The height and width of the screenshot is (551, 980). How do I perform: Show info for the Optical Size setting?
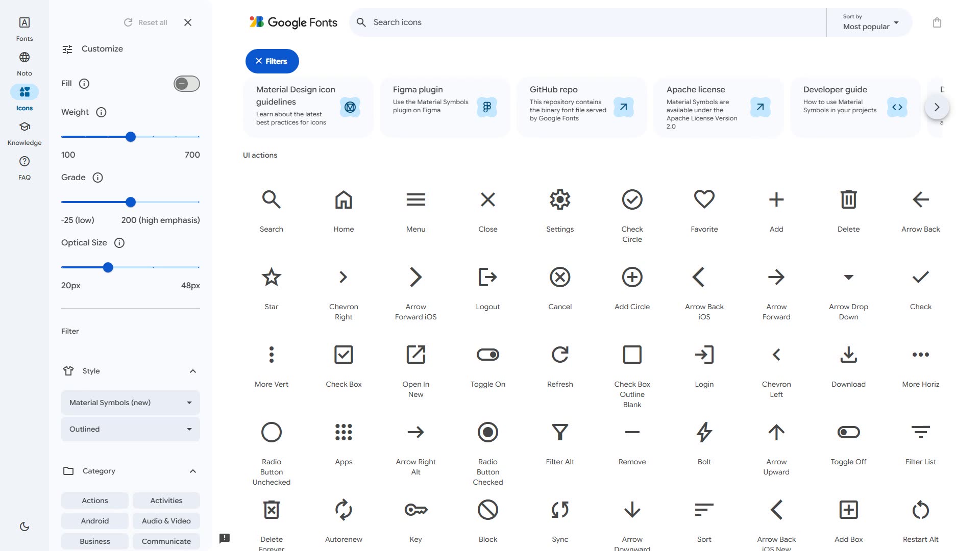pyautogui.click(x=119, y=243)
